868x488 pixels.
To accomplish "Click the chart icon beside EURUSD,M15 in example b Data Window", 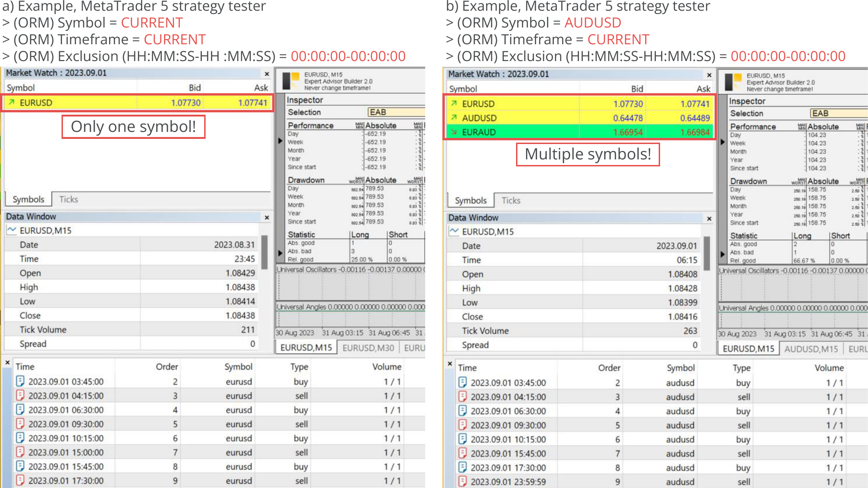I will 454,231.
